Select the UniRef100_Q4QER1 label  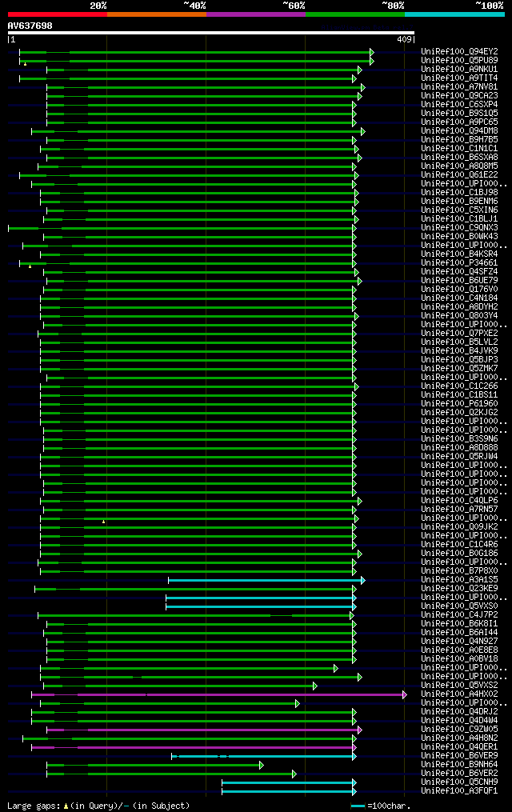coord(459,747)
